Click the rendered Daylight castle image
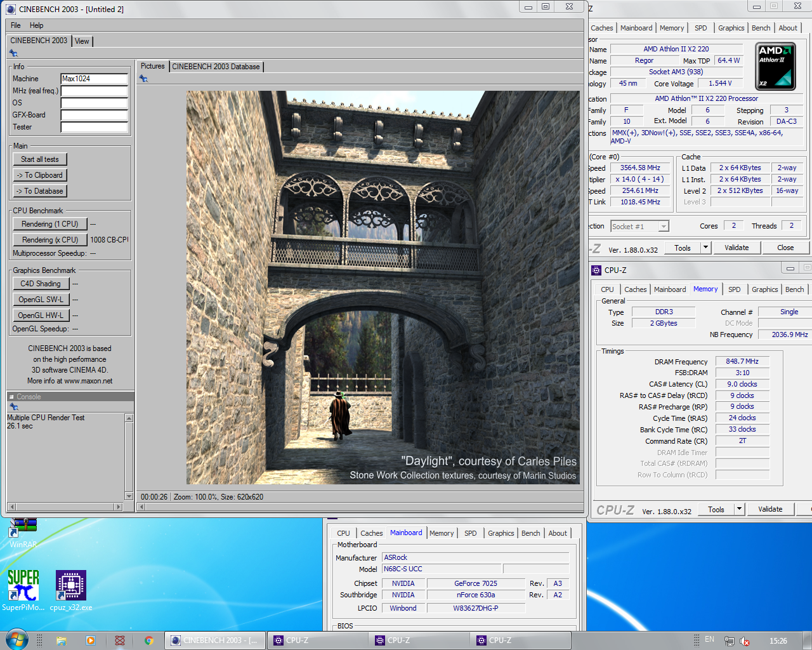Screen dimensions: 812x650 point(383,288)
